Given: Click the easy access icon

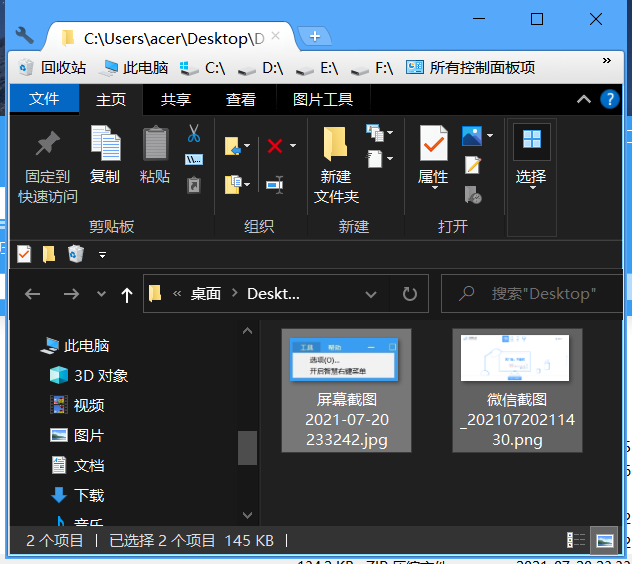Looking at the screenshot, I should pyautogui.click(x=375, y=158).
